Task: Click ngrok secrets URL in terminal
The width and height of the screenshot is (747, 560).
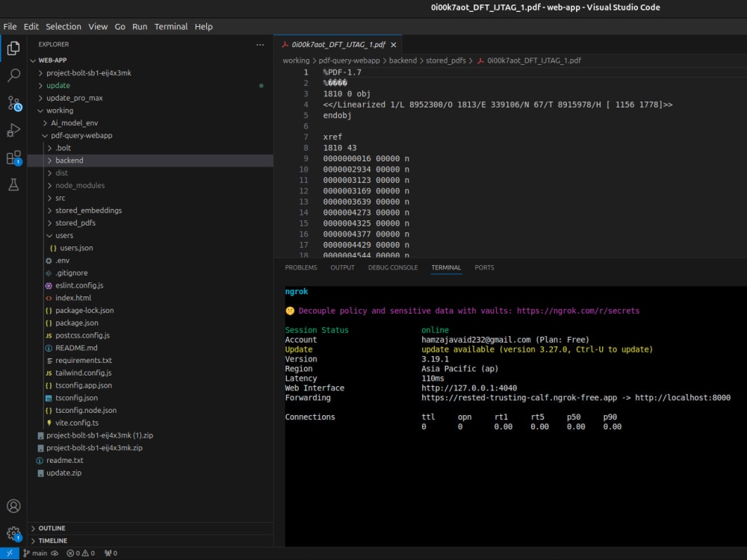Action: coord(578,311)
